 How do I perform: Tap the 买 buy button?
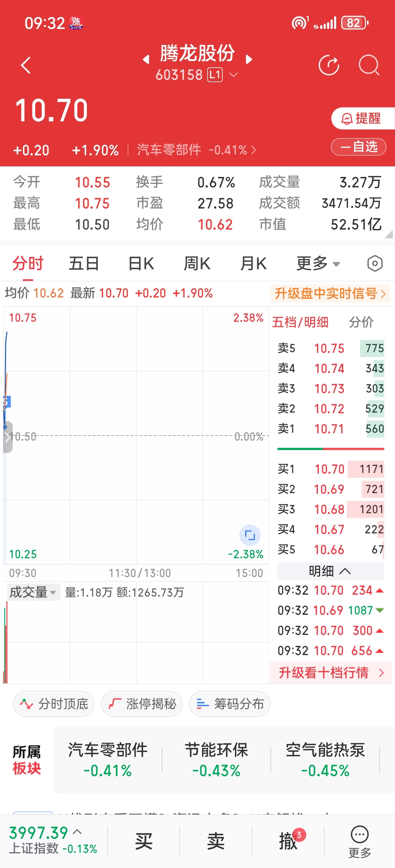(x=144, y=841)
